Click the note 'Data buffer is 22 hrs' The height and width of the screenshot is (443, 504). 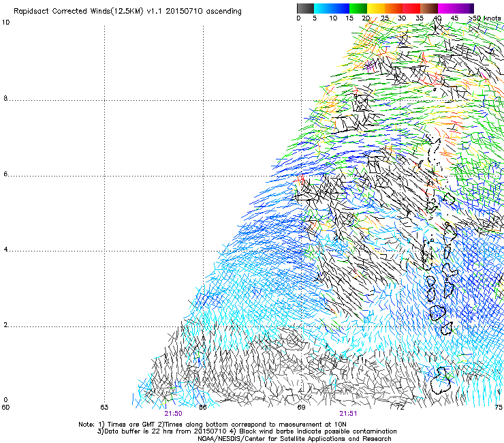[139, 431]
